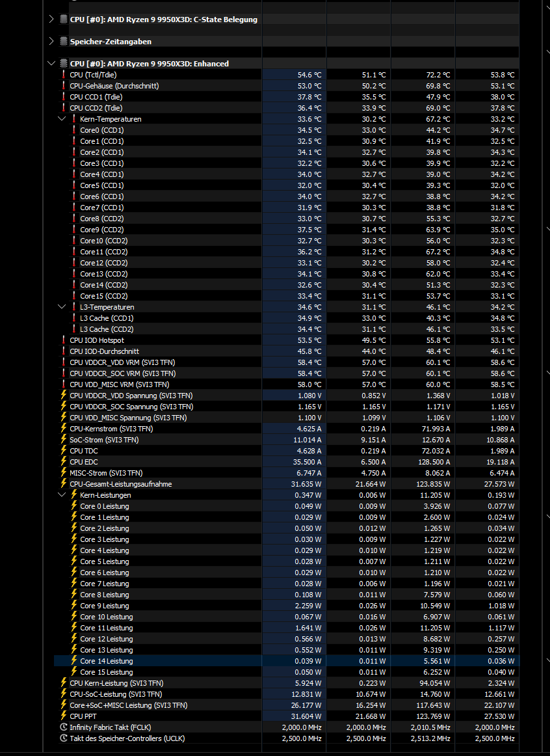The image size is (550, 756).
Task: Select the Core7 (CCD1) row
Action: tap(286, 208)
